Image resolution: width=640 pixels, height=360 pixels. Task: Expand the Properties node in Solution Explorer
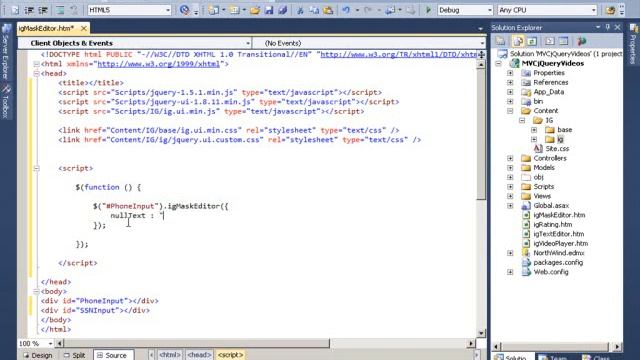tap(510, 73)
